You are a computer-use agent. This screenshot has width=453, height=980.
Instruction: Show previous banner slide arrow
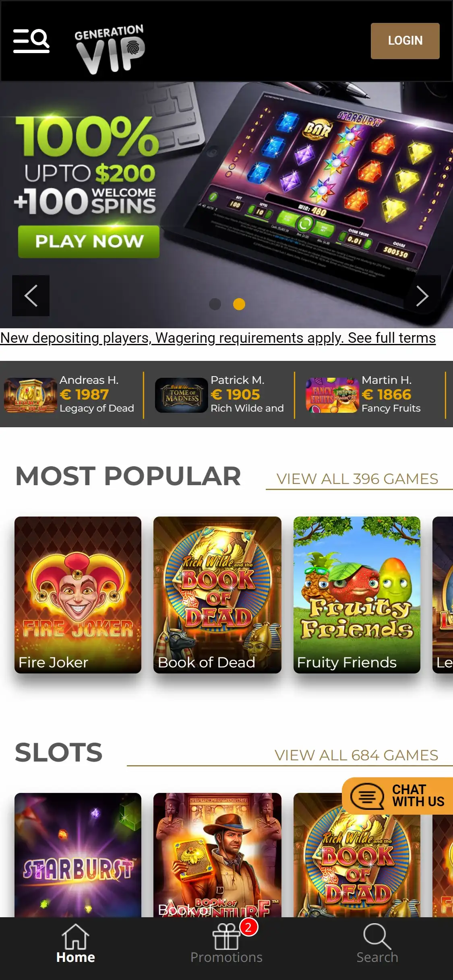click(x=31, y=296)
